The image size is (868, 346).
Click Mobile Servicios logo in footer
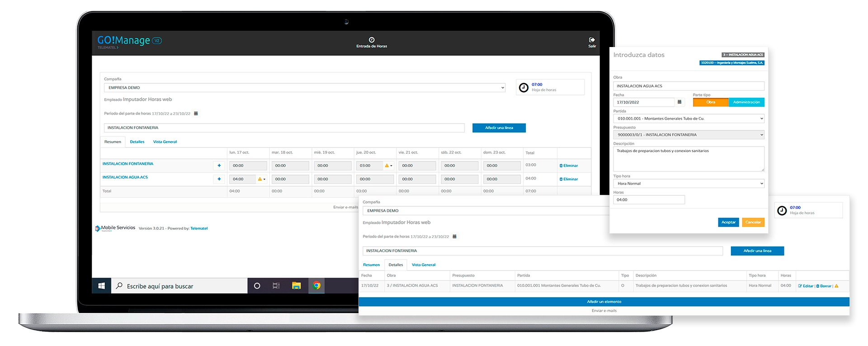tap(115, 228)
